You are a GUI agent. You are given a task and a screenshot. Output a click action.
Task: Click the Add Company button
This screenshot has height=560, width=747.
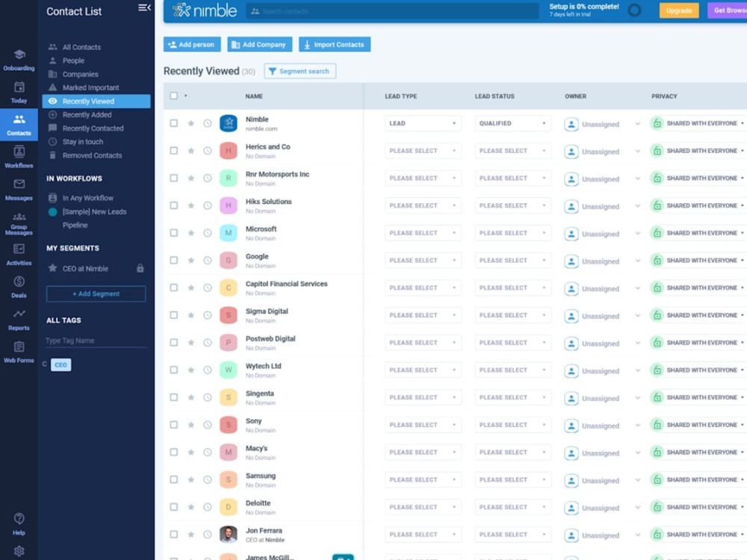pyautogui.click(x=260, y=44)
